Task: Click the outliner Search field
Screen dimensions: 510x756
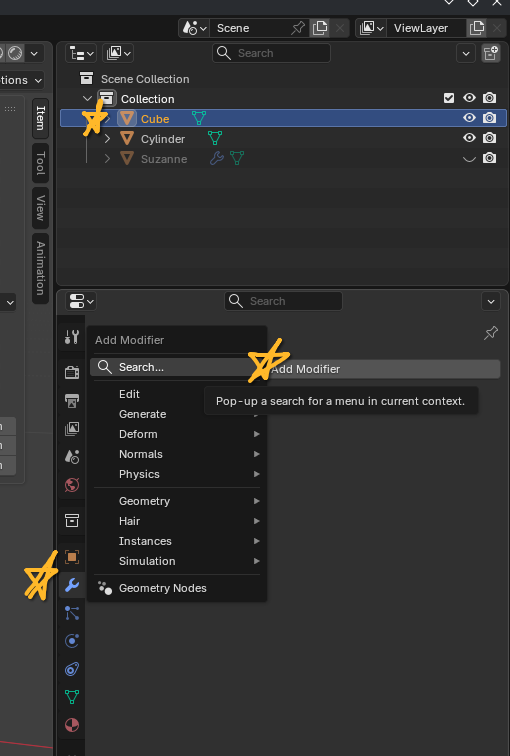Action: 271,53
